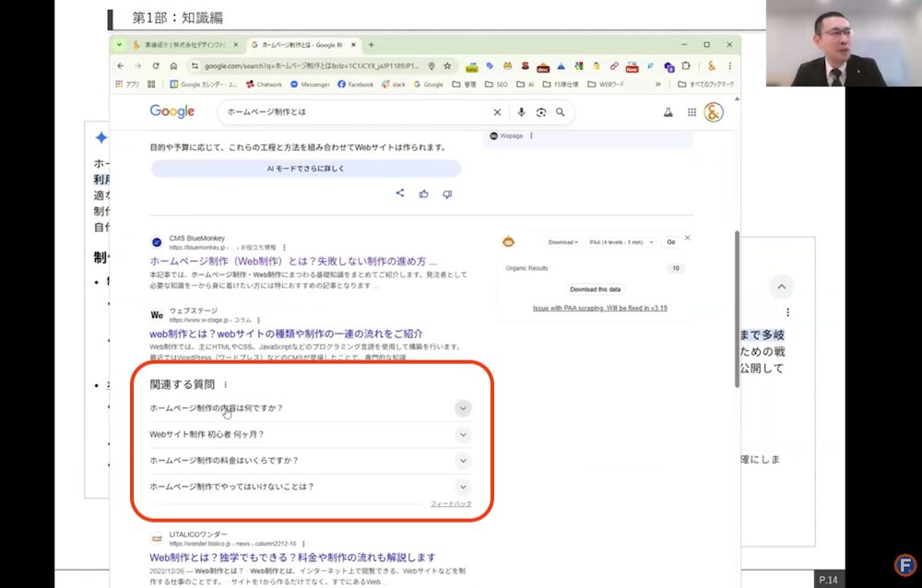Clear the search query with the X icon

point(497,112)
